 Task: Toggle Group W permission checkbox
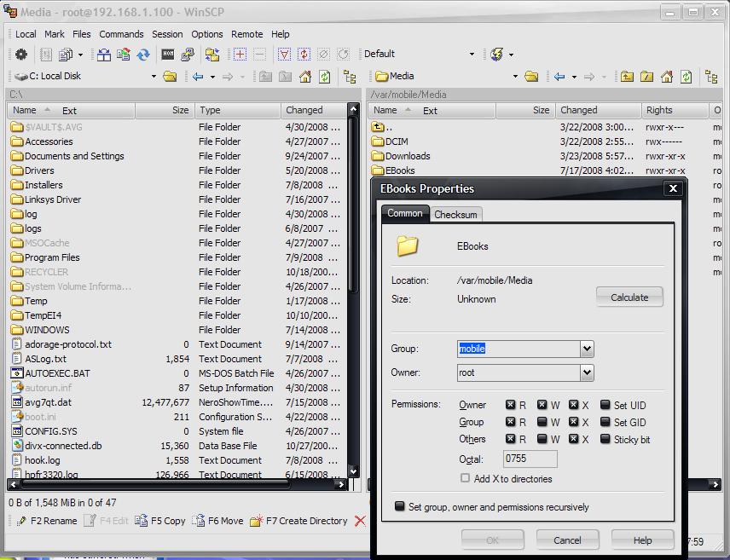coord(542,422)
